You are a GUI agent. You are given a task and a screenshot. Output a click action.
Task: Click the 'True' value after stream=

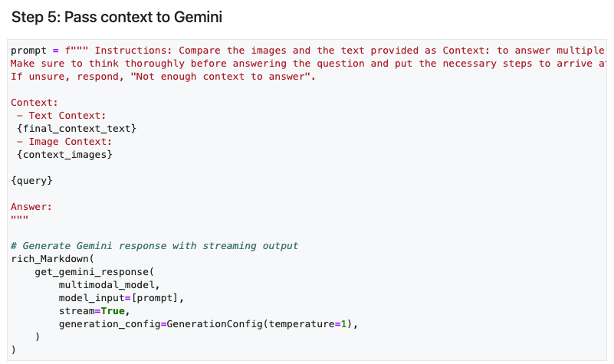tap(113, 311)
